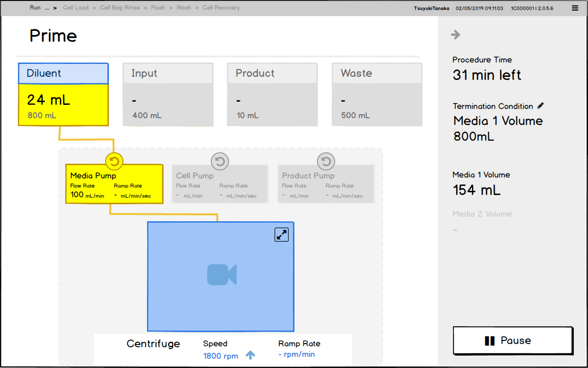Click the Diluent 800 mL capacity
Viewport: 588px width, 368px height.
click(42, 115)
